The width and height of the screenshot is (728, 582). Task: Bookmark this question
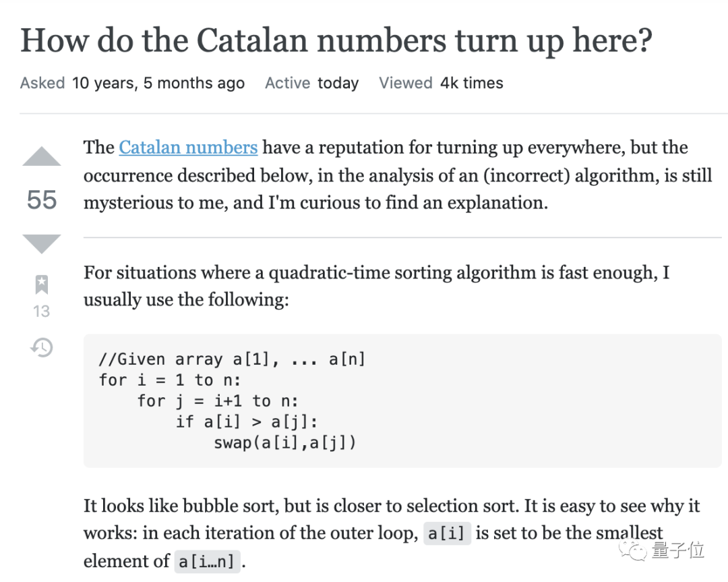click(41, 285)
